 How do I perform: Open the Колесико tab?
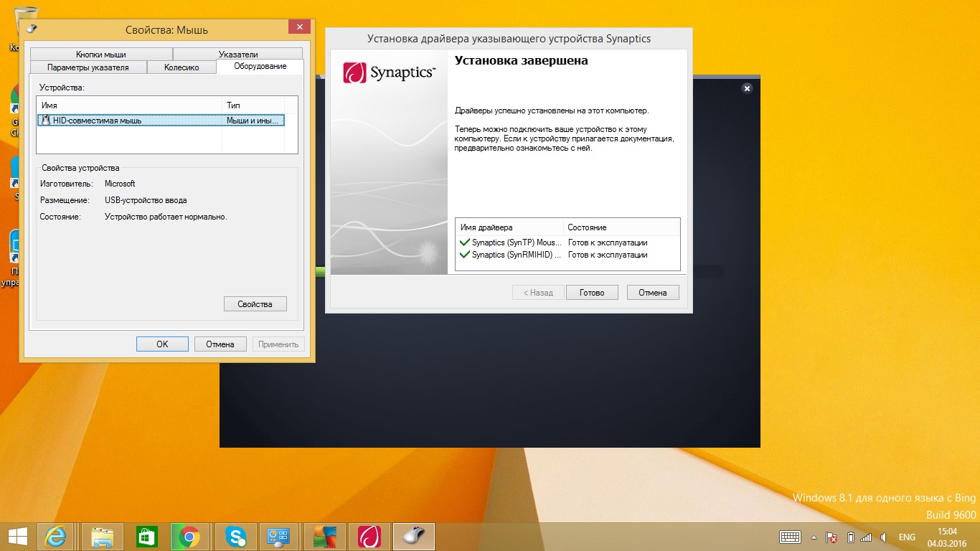(x=182, y=67)
